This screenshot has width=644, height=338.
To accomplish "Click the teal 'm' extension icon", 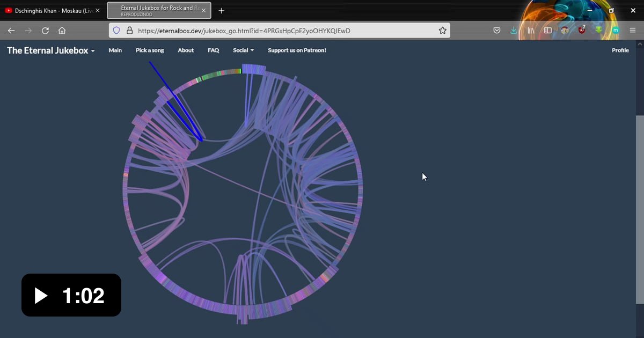I will click(x=616, y=30).
